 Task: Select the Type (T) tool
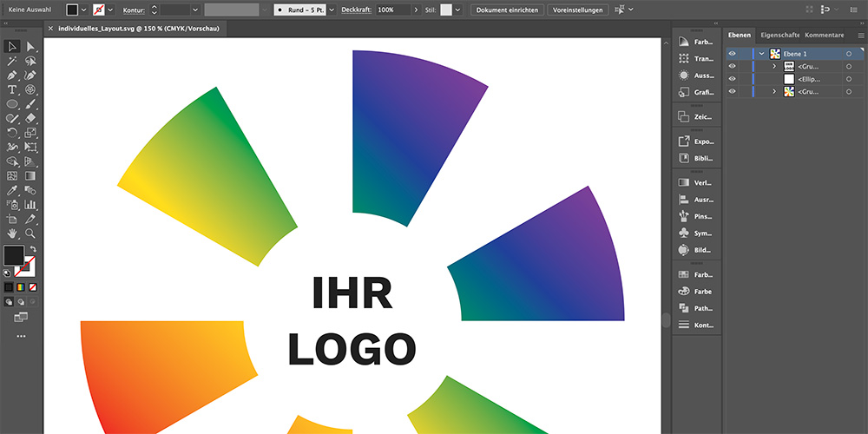point(12,89)
